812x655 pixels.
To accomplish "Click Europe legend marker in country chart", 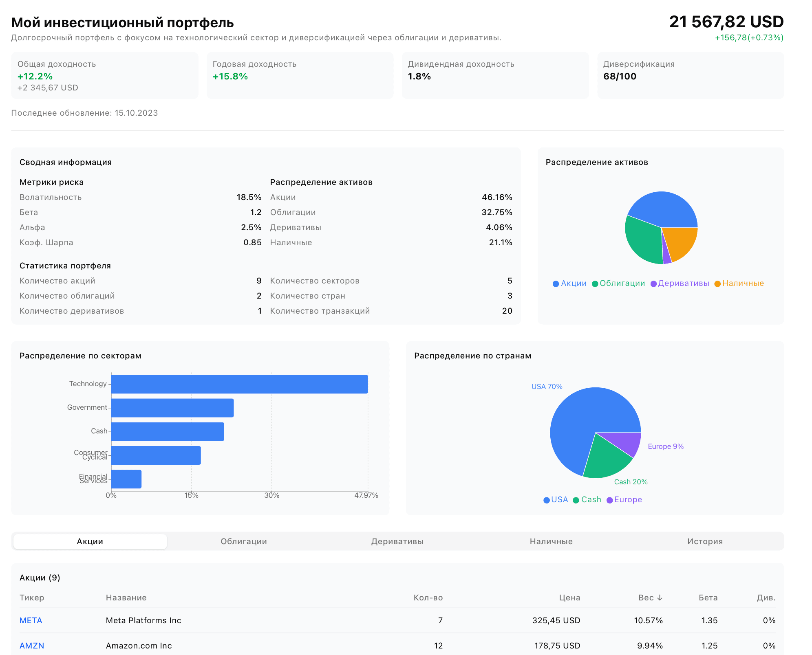I will pos(610,500).
